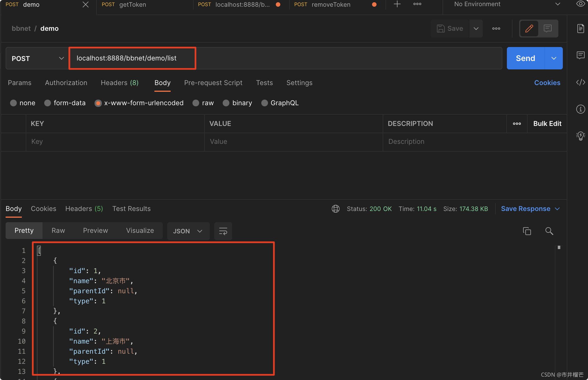Open new tab with plus icon
588x380 pixels.
(397, 4)
